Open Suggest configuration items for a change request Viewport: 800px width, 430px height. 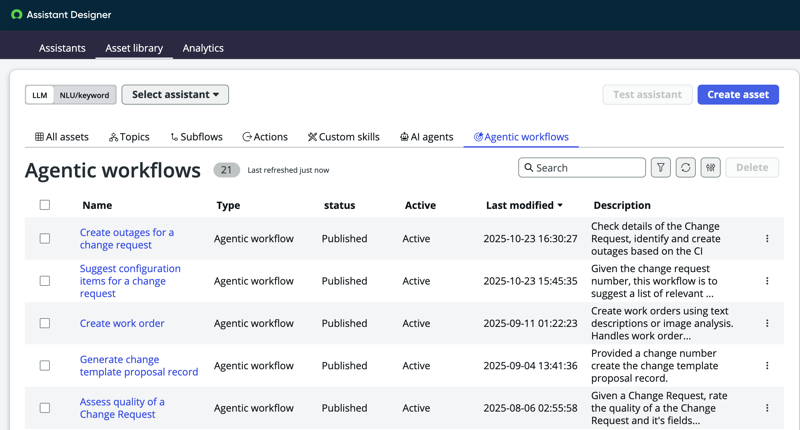coord(130,281)
